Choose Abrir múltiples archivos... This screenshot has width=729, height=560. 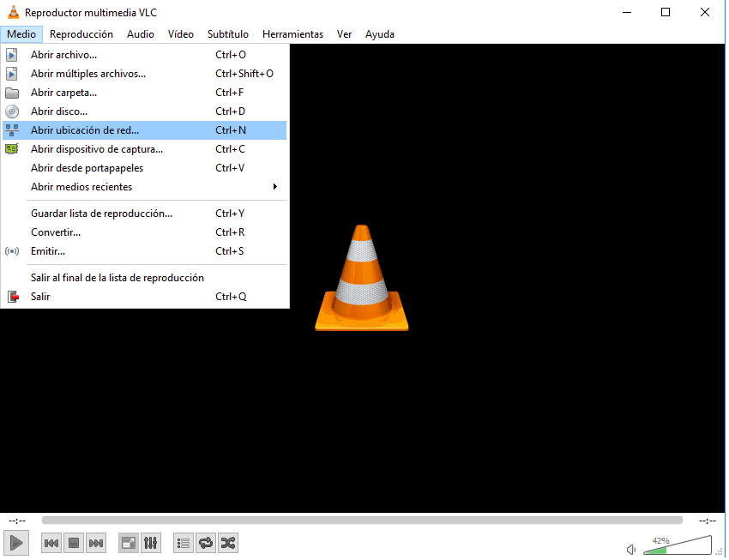pos(145,74)
